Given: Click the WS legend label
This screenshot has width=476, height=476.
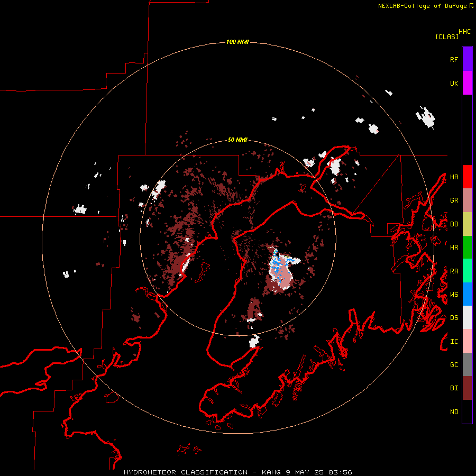Looking at the screenshot, I should point(454,295).
